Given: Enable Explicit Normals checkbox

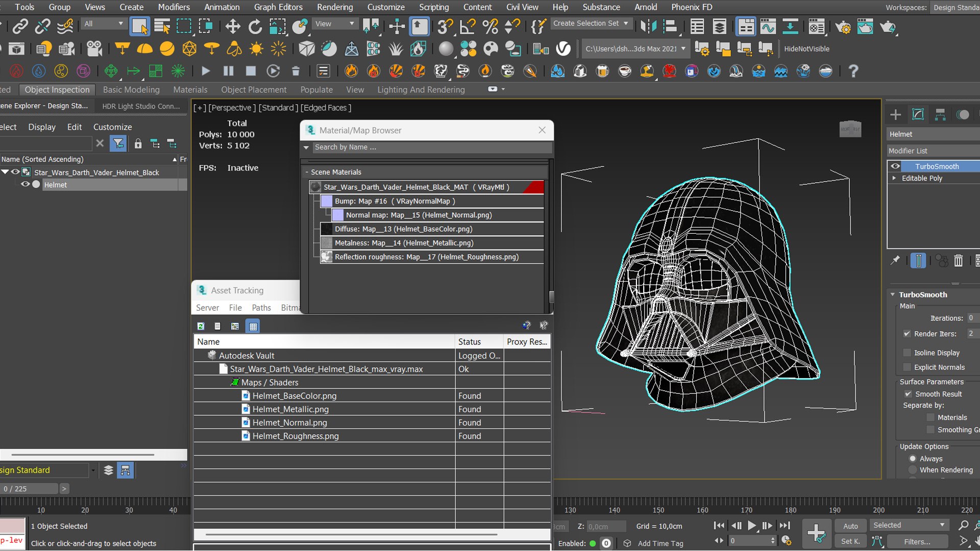Looking at the screenshot, I should tap(907, 367).
